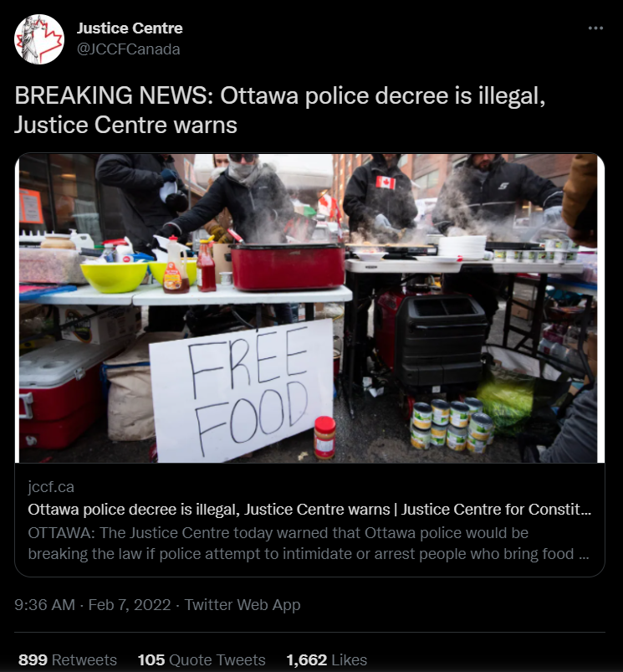The width and height of the screenshot is (623, 672).
Task: Click the tweet text line 'Justice Centre warns'
Action: [x=125, y=126]
